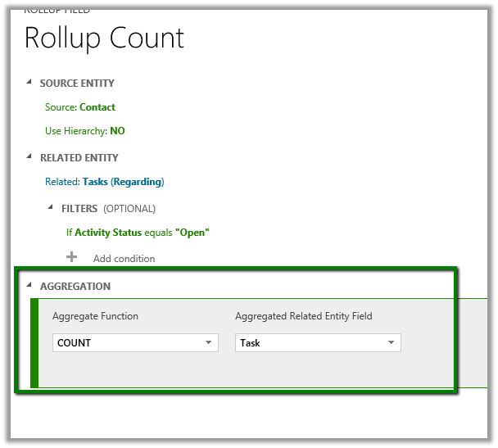Image resolution: width=498 pixels, height=448 pixels.
Task: Click the arrow on the Task combo box
Action: pos(392,342)
